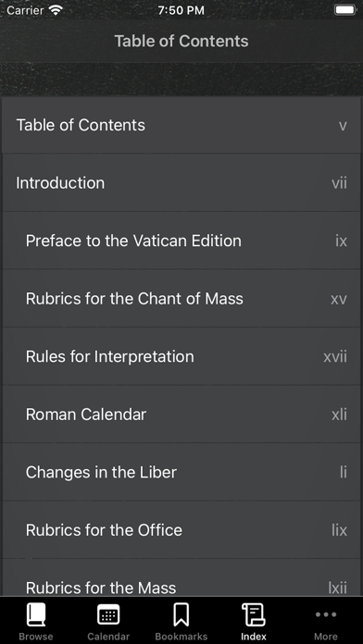363x644 pixels.
Task: Select the Index scroll icon
Action: coord(253,615)
